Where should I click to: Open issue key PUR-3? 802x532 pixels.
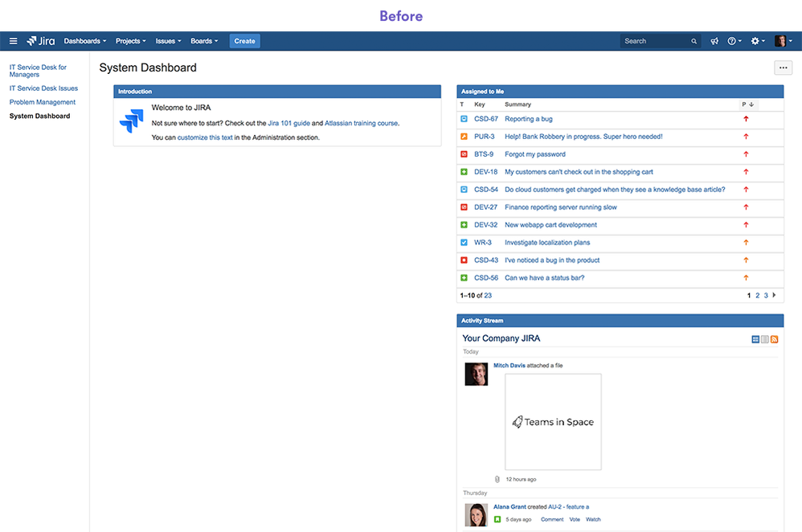(x=485, y=137)
